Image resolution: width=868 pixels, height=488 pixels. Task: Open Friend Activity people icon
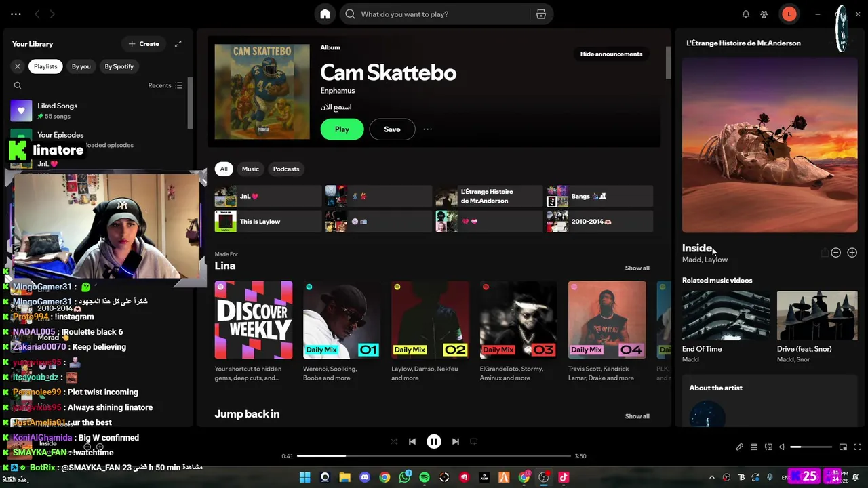click(764, 14)
